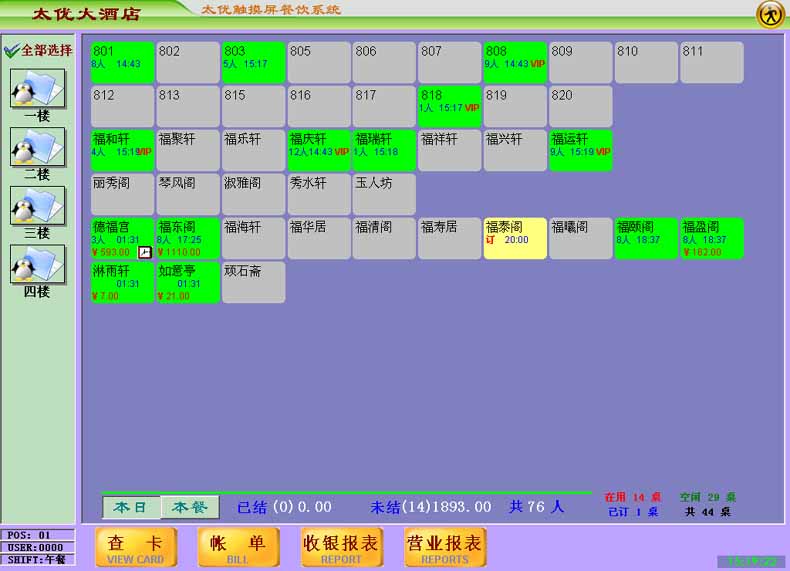Image resolution: width=790 pixels, height=571 pixels.
Task: Pick the vacant 玉人坊 room
Action: [384, 194]
